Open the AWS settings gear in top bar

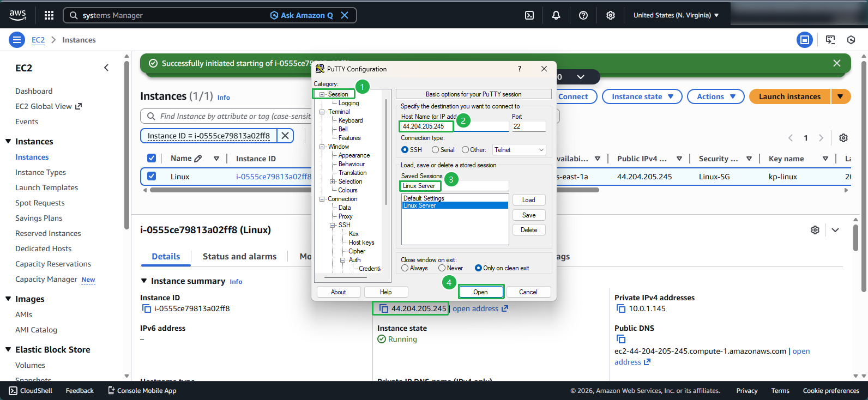pyautogui.click(x=611, y=15)
